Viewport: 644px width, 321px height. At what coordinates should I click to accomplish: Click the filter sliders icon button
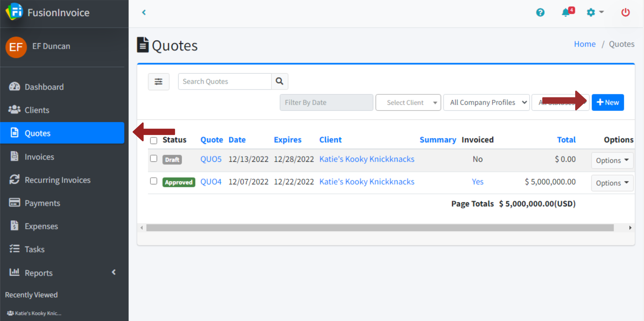pyautogui.click(x=158, y=82)
